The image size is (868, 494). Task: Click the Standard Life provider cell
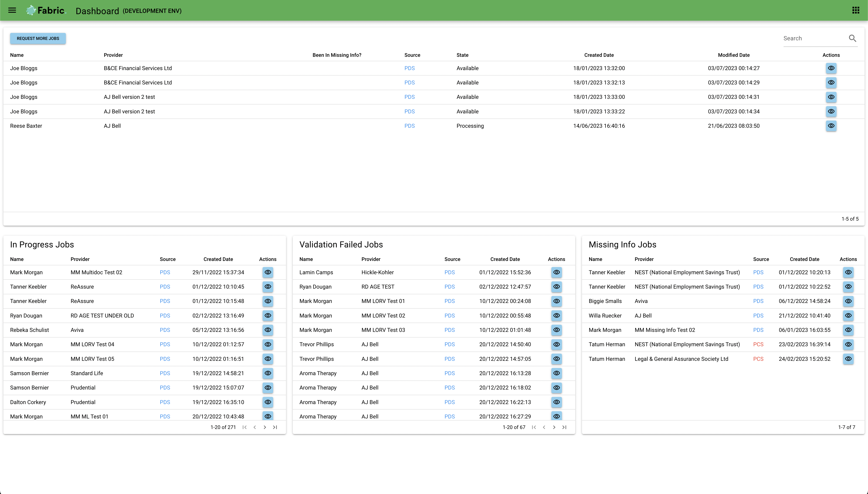[x=87, y=373]
